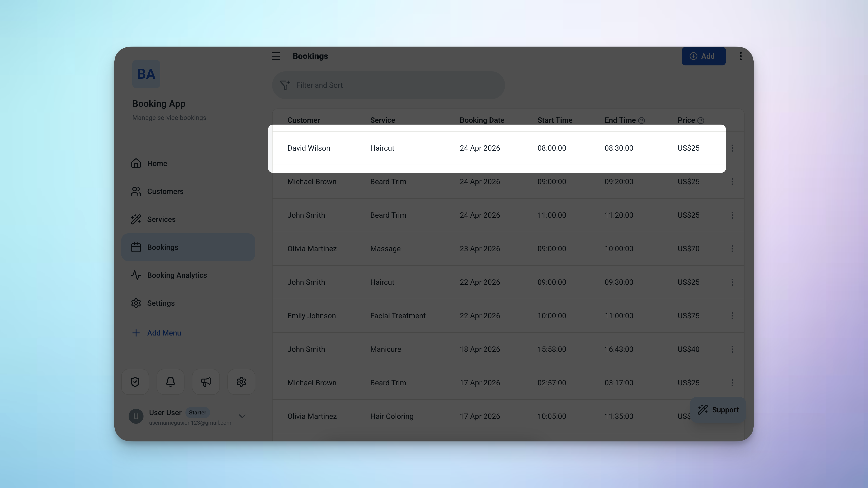868x488 pixels.
Task: Open Settings menu item
Action: pyautogui.click(x=188, y=303)
